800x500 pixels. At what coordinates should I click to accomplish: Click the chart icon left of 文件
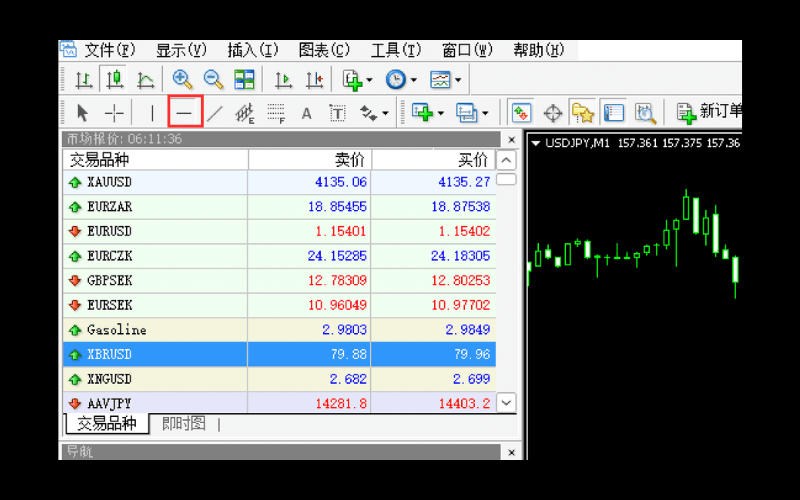tap(68, 49)
